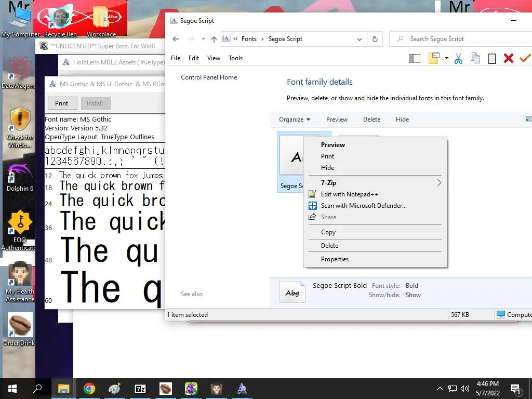The width and height of the screenshot is (532, 399).
Task: Choose Print in the context menu
Action: pos(375,156)
